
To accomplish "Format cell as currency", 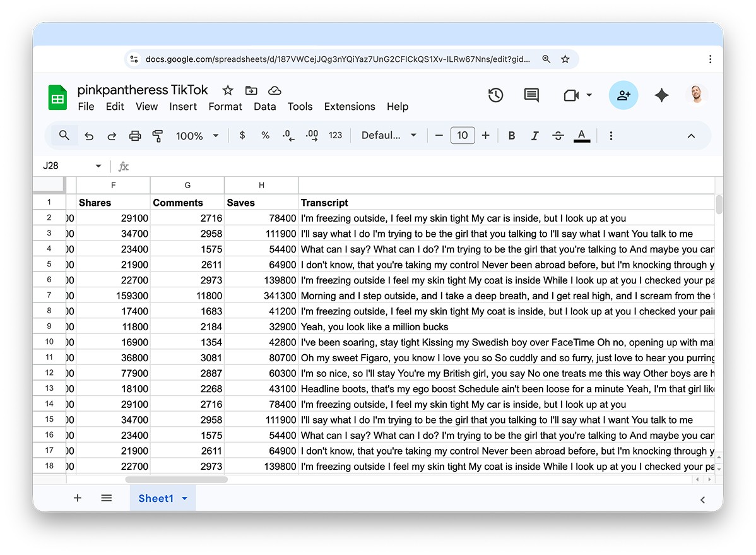I will [242, 136].
